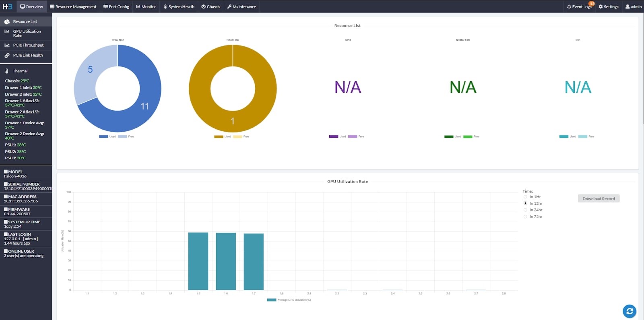Toggle NVMe SSD Free legend swatch
Screen dimensions: 644x320
(x=468, y=136)
